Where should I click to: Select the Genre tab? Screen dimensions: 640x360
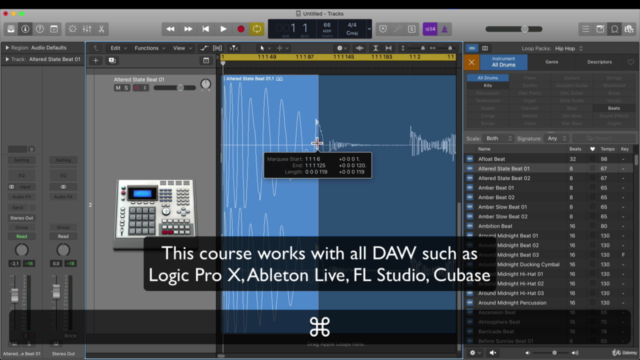[551, 62]
